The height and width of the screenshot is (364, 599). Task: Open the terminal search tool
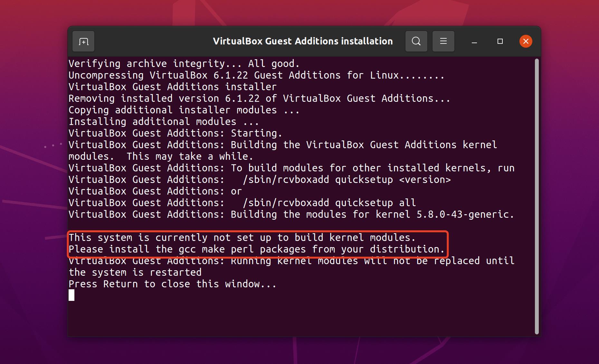[x=416, y=41]
